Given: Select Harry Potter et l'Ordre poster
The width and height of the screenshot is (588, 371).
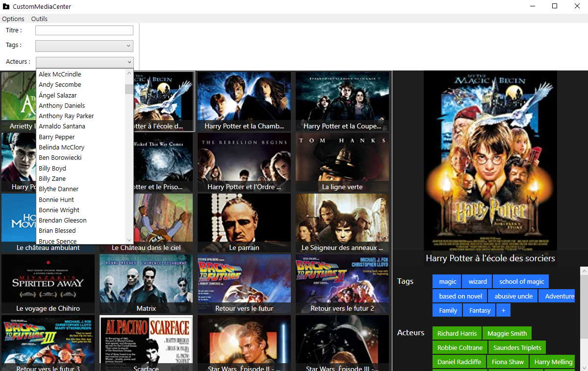Looking at the screenshot, I should coord(244,162).
